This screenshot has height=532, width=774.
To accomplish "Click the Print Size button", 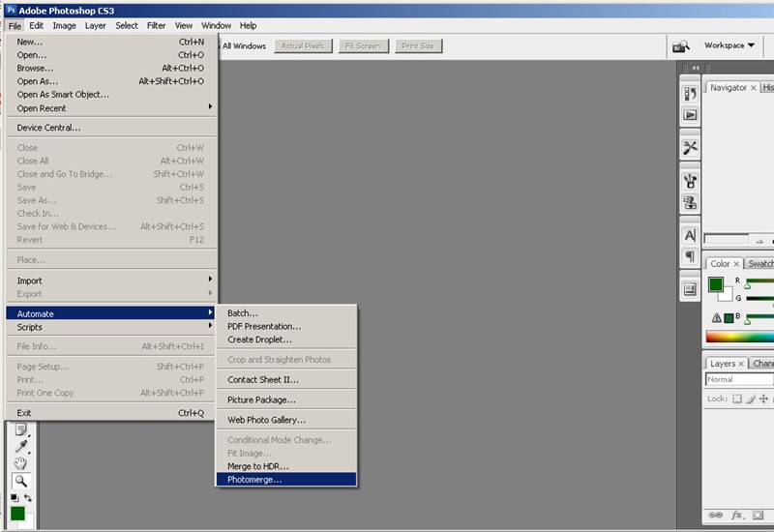I will 418,45.
